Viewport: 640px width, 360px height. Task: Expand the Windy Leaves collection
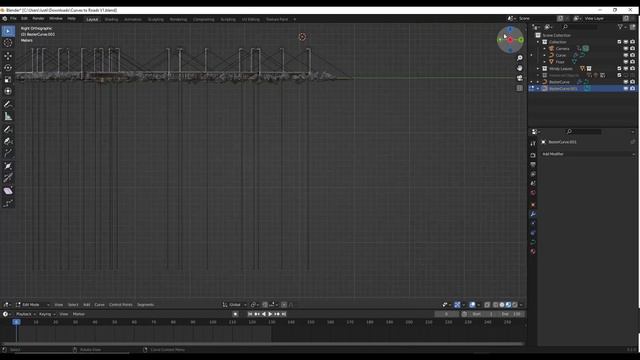pyautogui.click(x=538, y=69)
